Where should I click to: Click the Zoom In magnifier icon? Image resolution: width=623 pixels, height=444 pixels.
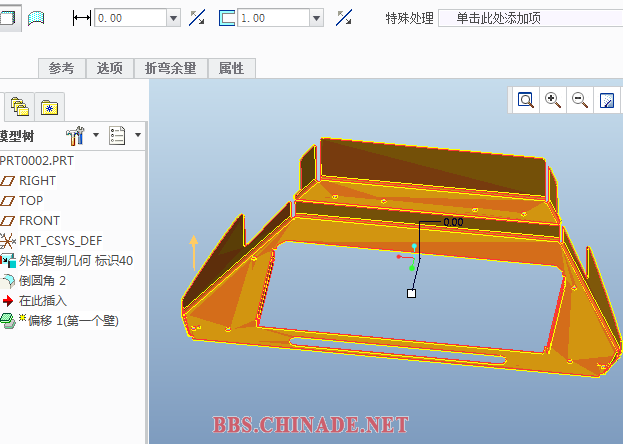tap(552, 100)
